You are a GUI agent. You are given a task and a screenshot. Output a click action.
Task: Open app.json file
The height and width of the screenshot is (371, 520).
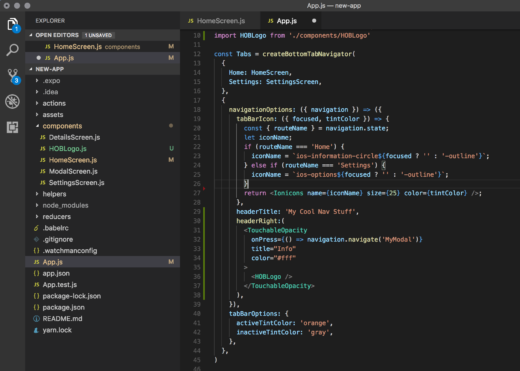pos(103,273)
